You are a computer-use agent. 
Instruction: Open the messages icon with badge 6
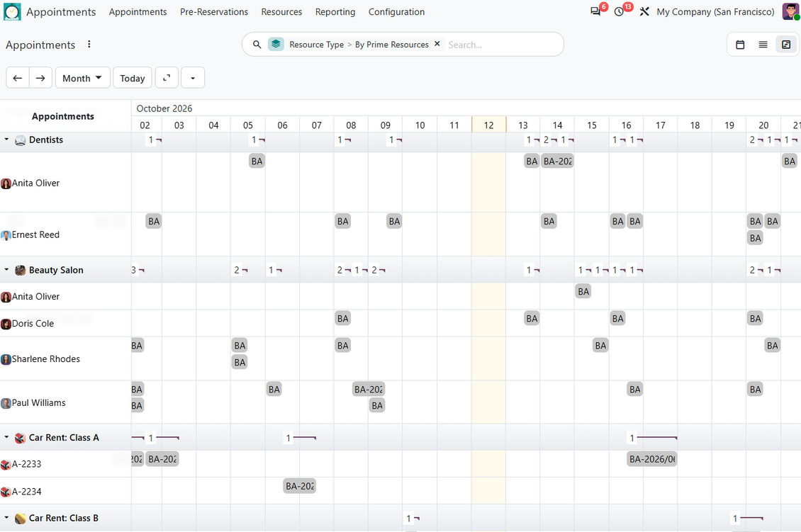pyautogui.click(x=595, y=11)
